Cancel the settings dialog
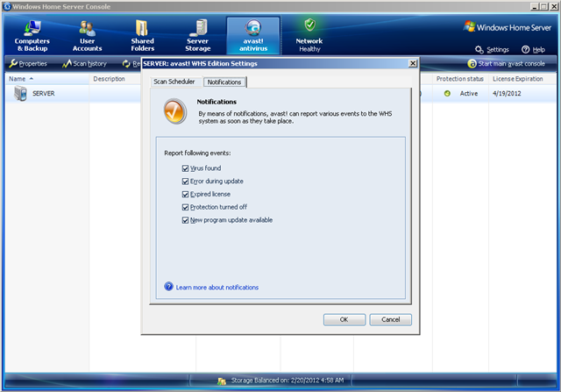Screen dimensions: 561x392 coord(390,319)
